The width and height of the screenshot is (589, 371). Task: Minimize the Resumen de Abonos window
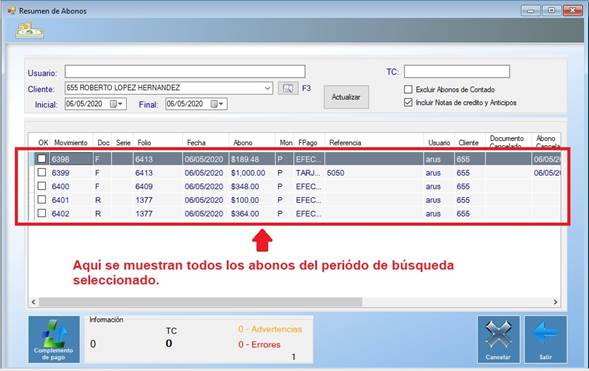(531, 11)
